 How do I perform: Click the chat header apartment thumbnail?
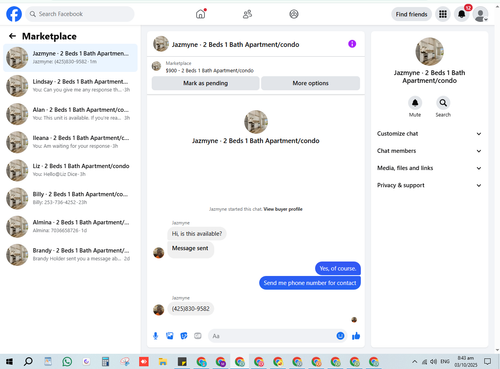[161, 44]
